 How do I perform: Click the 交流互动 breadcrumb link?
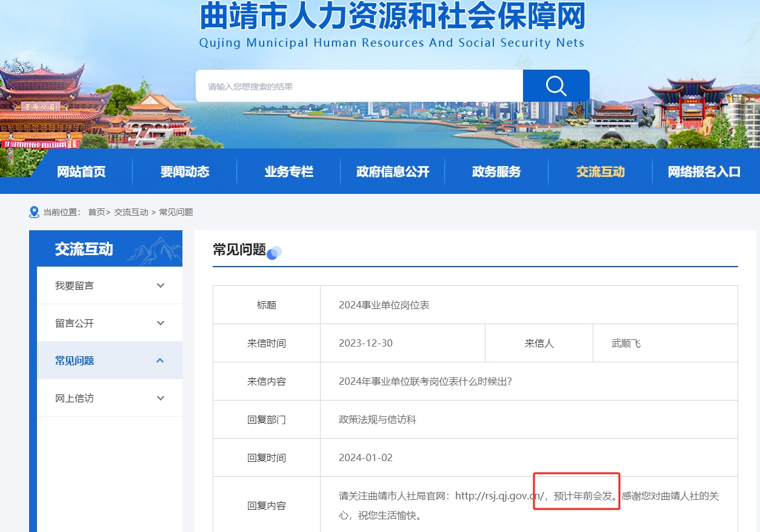(x=131, y=212)
